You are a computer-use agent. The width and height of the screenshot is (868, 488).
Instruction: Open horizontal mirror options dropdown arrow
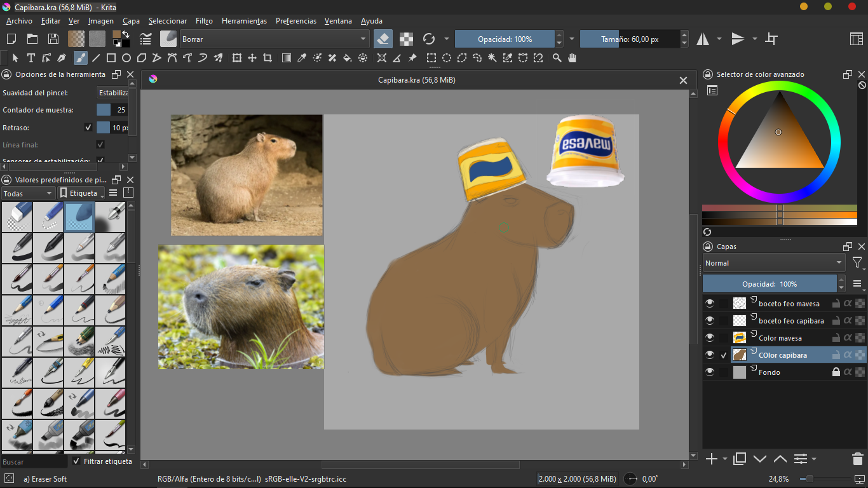(x=719, y=39)
